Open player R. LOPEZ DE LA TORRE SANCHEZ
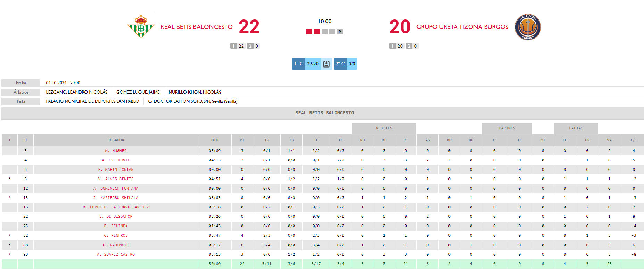The height and width of the screenshot is (269, 644). (116, 207)
